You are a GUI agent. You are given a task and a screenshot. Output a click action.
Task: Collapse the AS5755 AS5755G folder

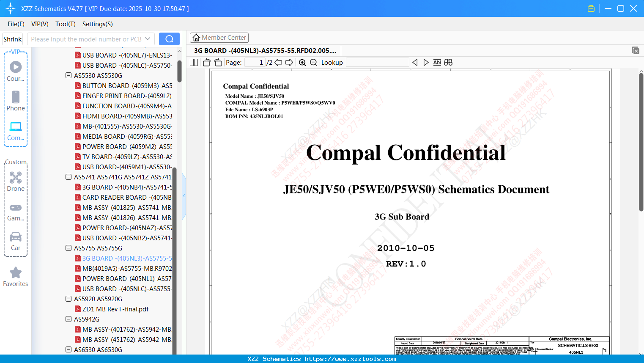(x=69, y=248)
